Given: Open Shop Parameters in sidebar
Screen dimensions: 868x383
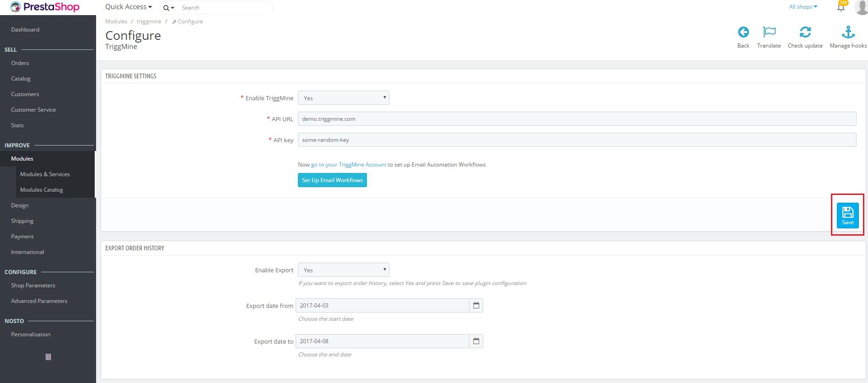Looking at the screenshot, I should point(33,286).
